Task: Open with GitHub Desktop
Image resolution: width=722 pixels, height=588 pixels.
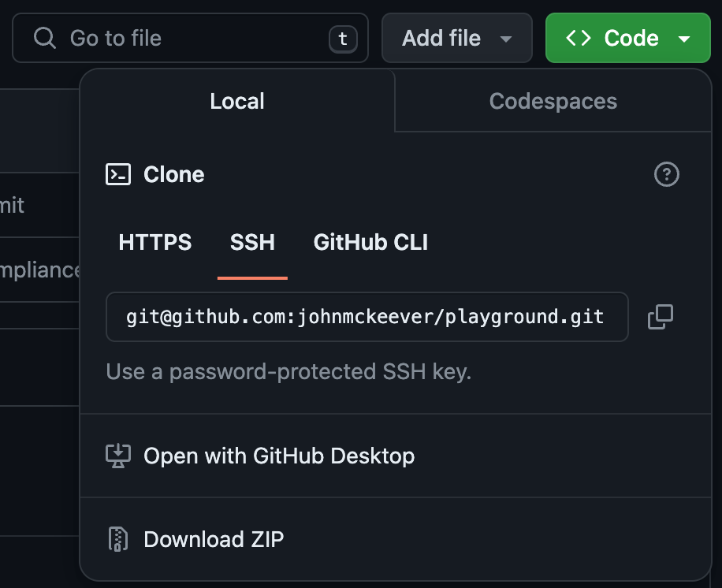Action: tap(278, 456)
